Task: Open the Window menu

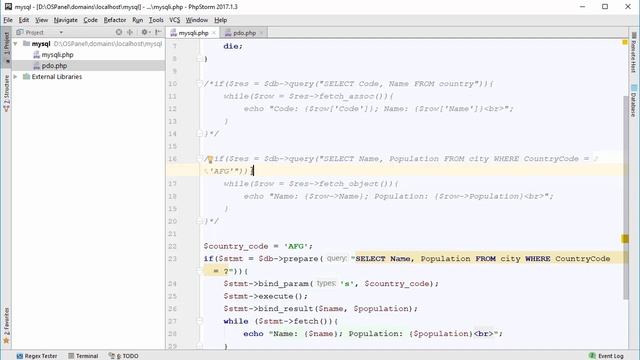Action: [197, 20]
